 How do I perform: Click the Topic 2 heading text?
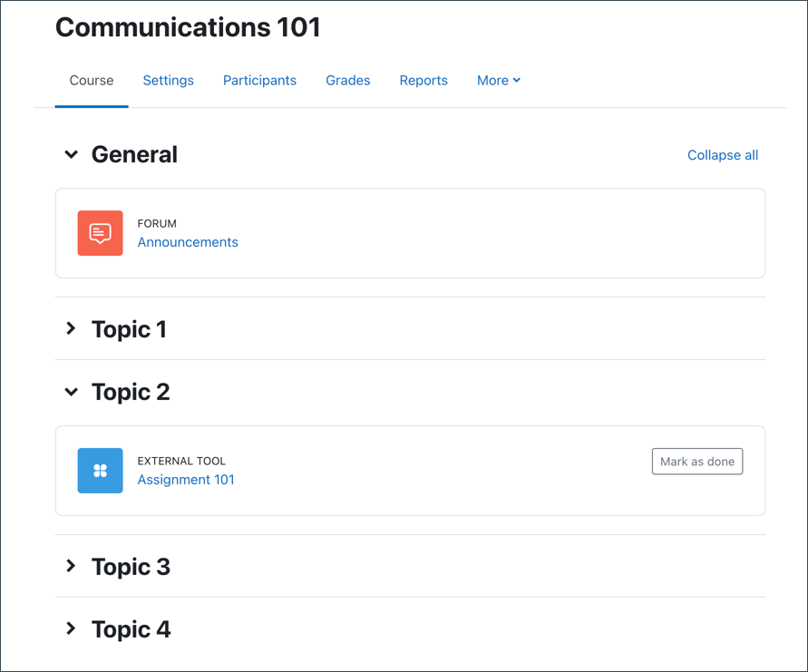point(131,392)
